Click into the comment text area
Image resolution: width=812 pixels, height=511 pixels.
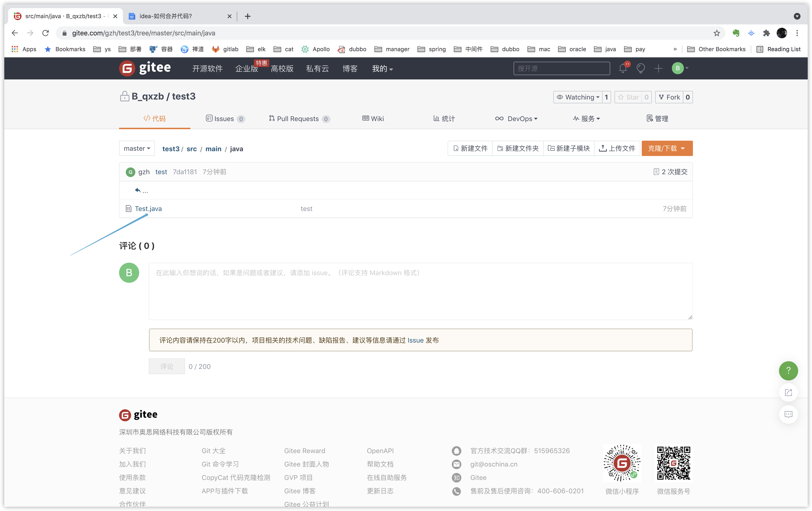tap(420, 291)
